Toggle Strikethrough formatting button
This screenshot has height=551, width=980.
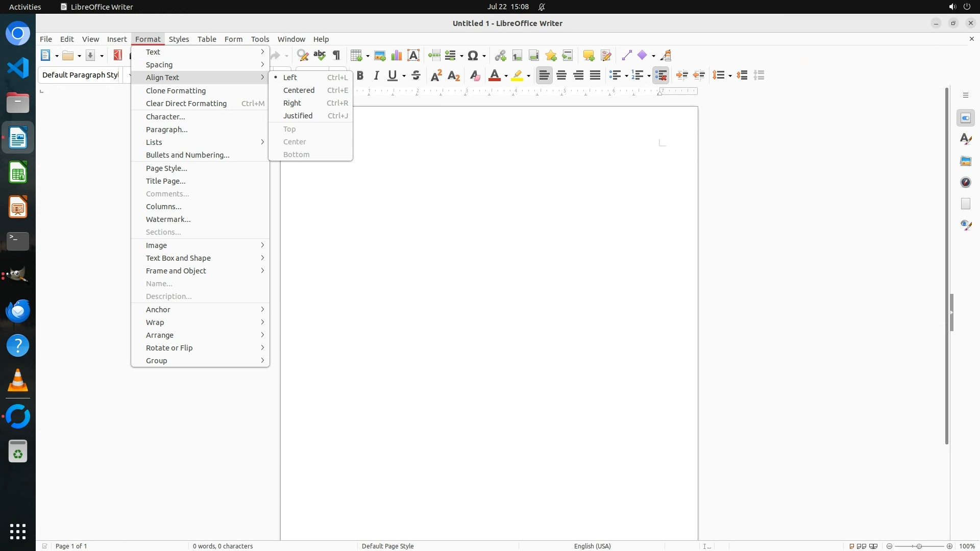[x=416, y=76]
